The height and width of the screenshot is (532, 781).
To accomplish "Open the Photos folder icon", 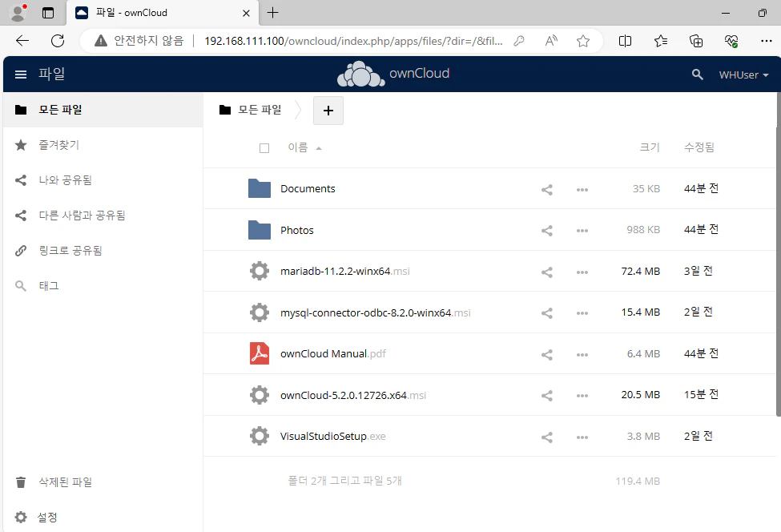I will point(260,230).
